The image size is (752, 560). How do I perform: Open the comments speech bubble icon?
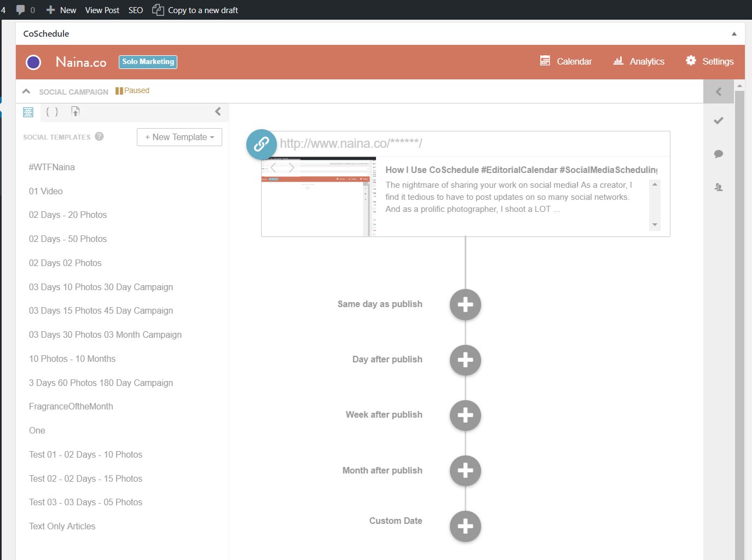click(719, 154)
